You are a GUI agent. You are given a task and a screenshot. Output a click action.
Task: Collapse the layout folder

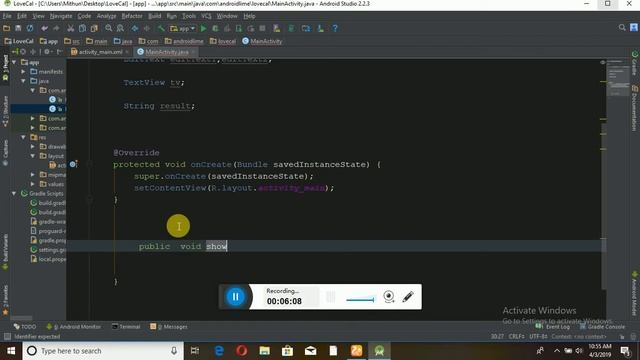[33, 156]
